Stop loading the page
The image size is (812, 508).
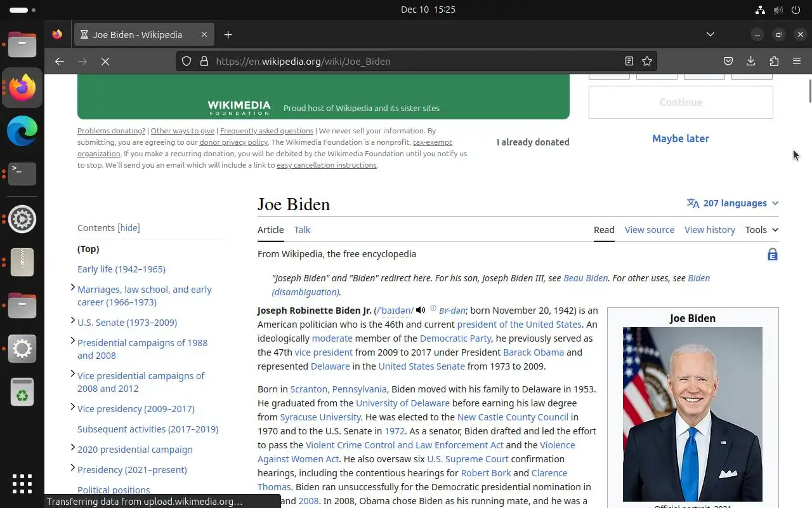[105, 61]
